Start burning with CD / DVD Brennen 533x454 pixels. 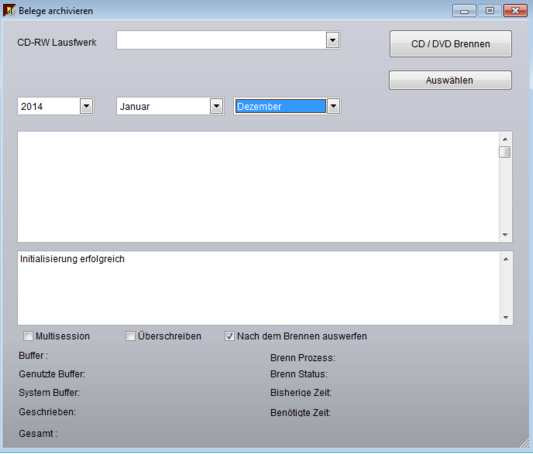click(450, 44)
